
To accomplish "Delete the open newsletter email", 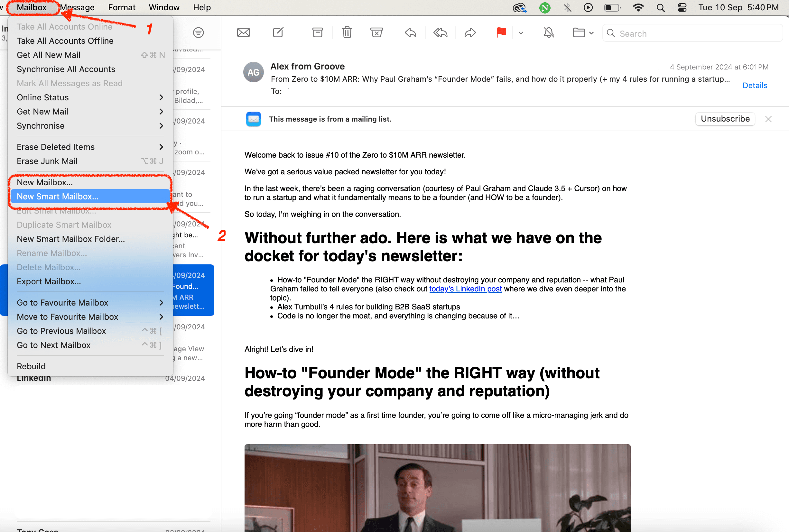I will [347, 32].
